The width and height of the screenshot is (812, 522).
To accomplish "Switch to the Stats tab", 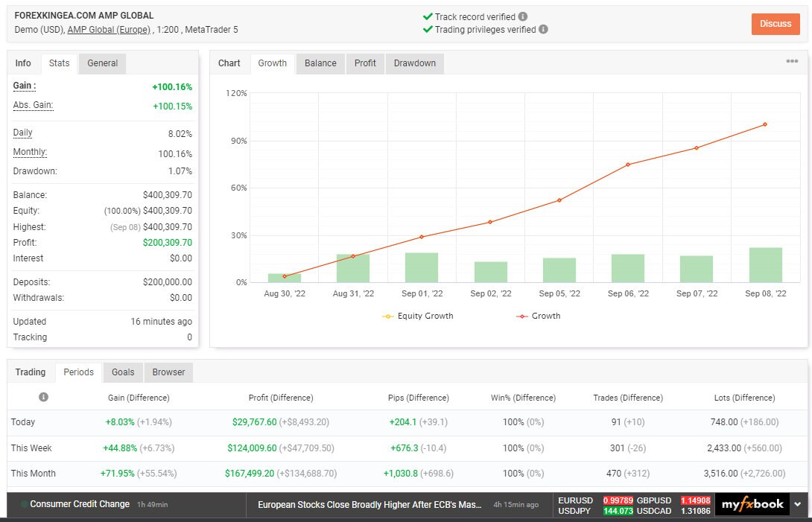I will pos(59,63).
